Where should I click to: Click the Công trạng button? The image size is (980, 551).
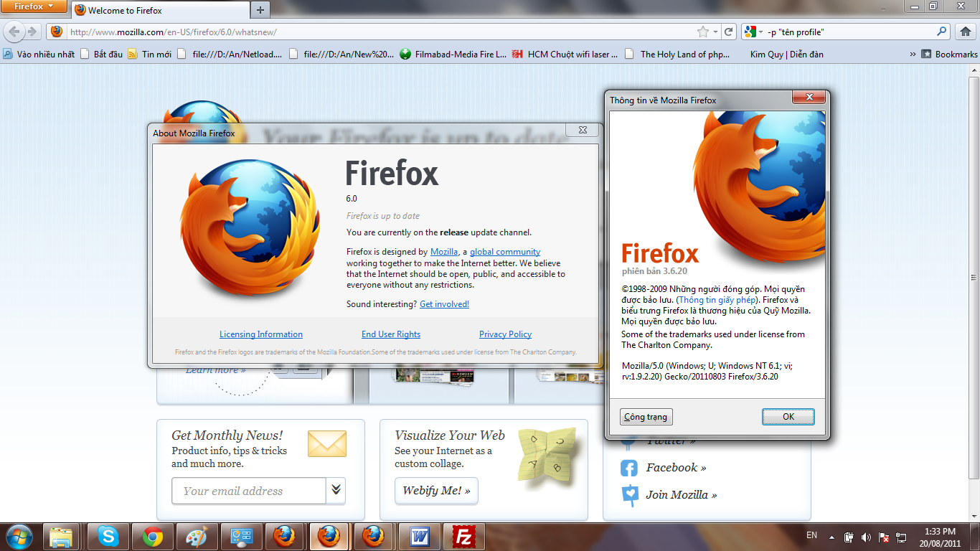click(646, 417)
